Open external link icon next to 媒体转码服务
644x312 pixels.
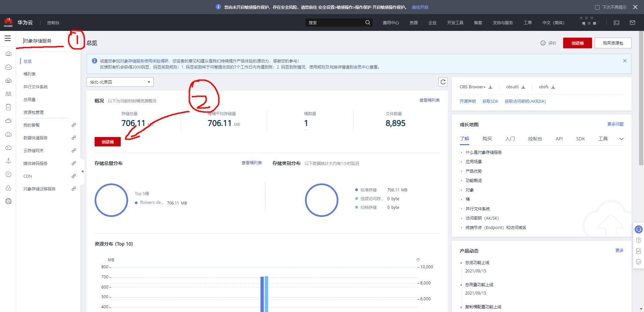point(74,163)
